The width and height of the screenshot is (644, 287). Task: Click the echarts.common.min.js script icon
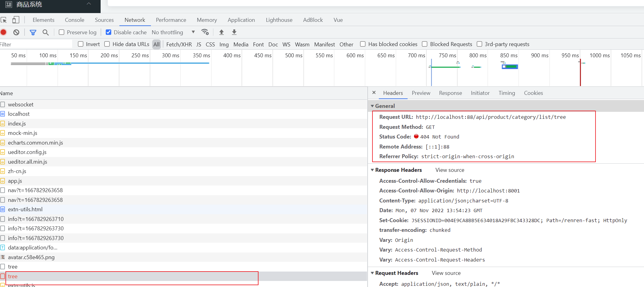point(3,143)
